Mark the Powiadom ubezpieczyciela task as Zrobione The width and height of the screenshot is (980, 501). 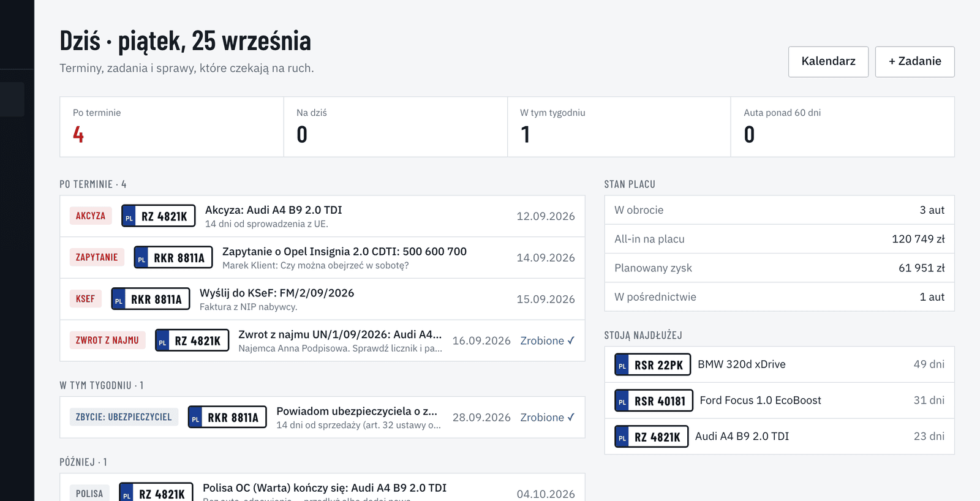[548, 417]
